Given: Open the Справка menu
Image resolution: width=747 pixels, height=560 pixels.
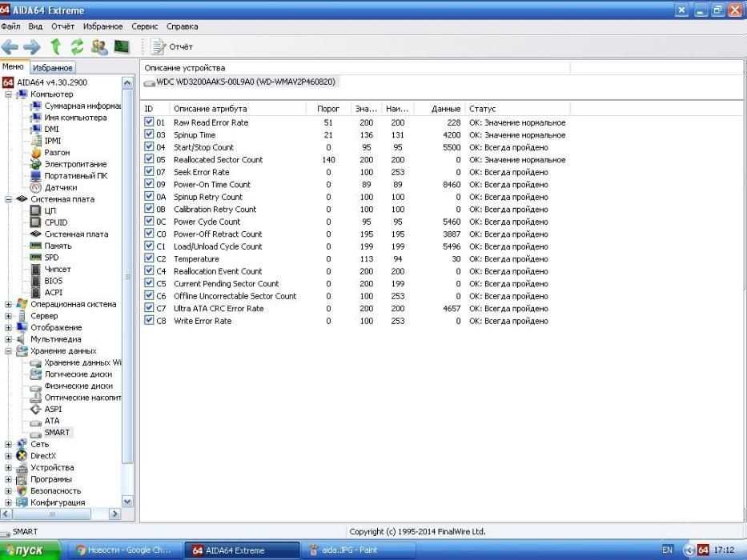Looking at the screenshot, I should pyautogui.click(x=183, y=26).
